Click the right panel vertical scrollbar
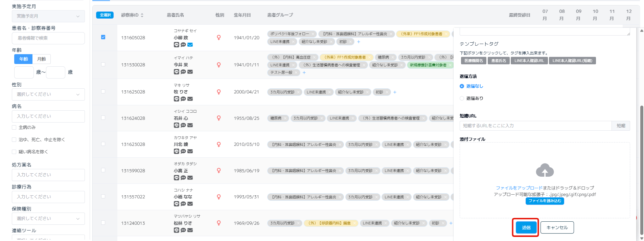This screenshot has width=644, height=241. point(641,169)
